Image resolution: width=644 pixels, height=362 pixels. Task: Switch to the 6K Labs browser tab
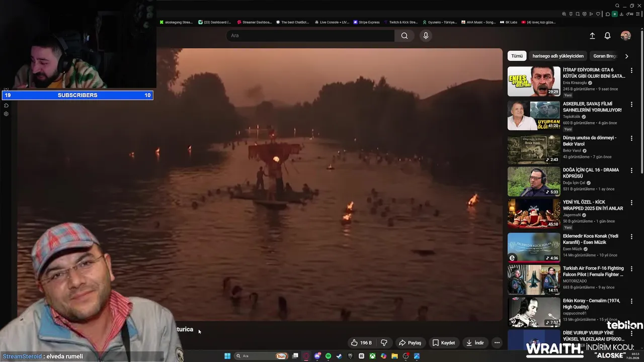(508, 22)
